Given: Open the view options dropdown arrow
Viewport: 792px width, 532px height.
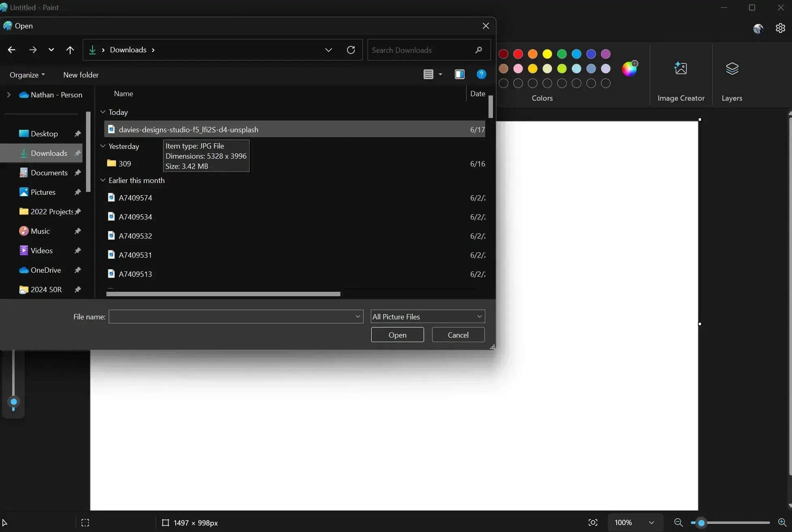Looking at the screenshot, I should tap(441, 75).
